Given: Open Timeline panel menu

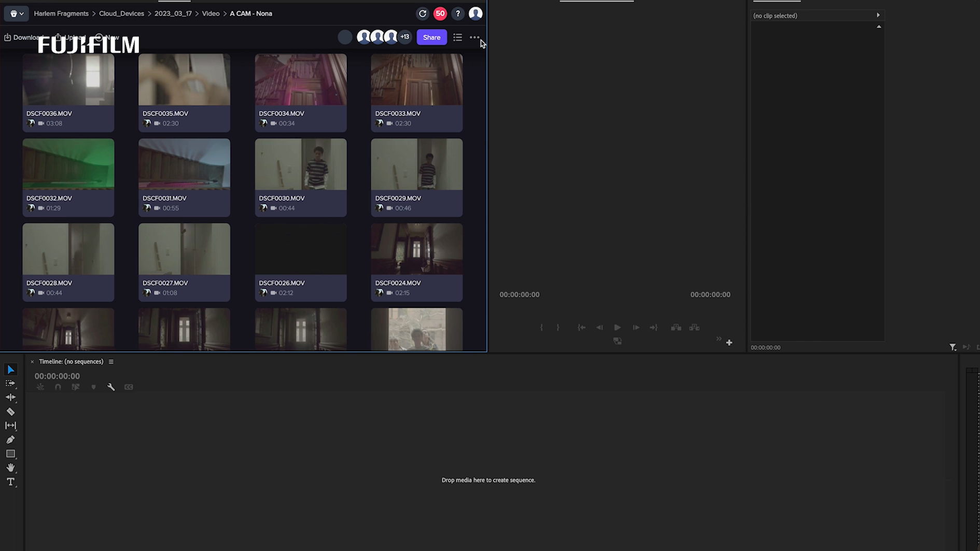Looking at the screenshot, I should pyautogui.click(x=111, y=362).
